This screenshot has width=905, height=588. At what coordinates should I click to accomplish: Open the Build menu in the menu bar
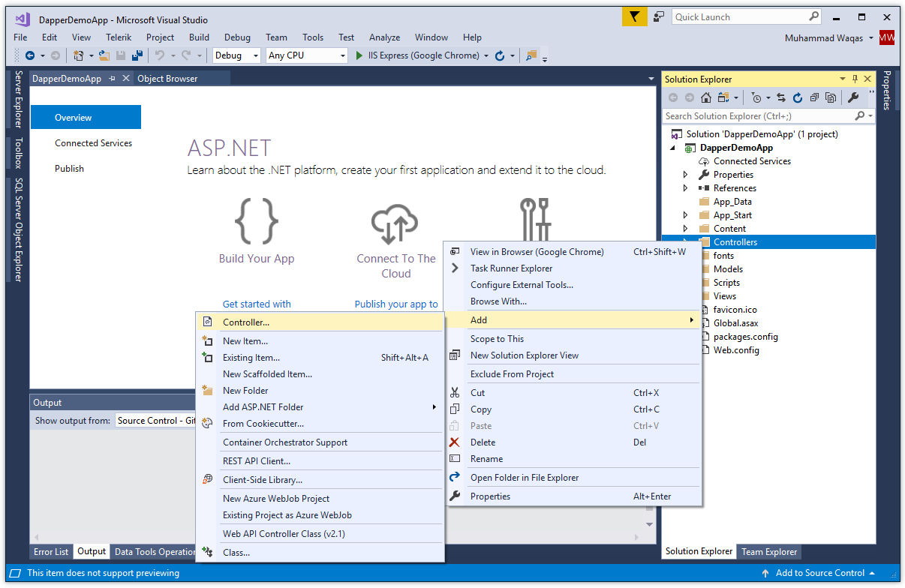[199, 37]
